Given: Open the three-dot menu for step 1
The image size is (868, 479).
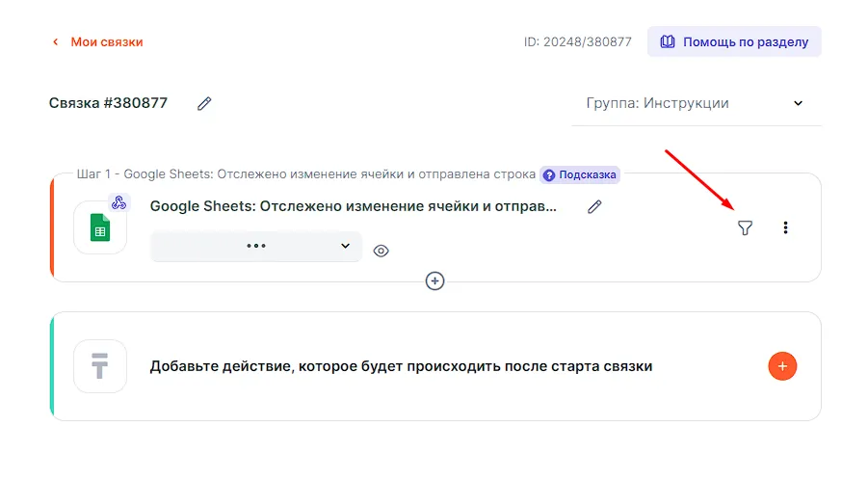Looking at the screenshot, I should (786, 227).
